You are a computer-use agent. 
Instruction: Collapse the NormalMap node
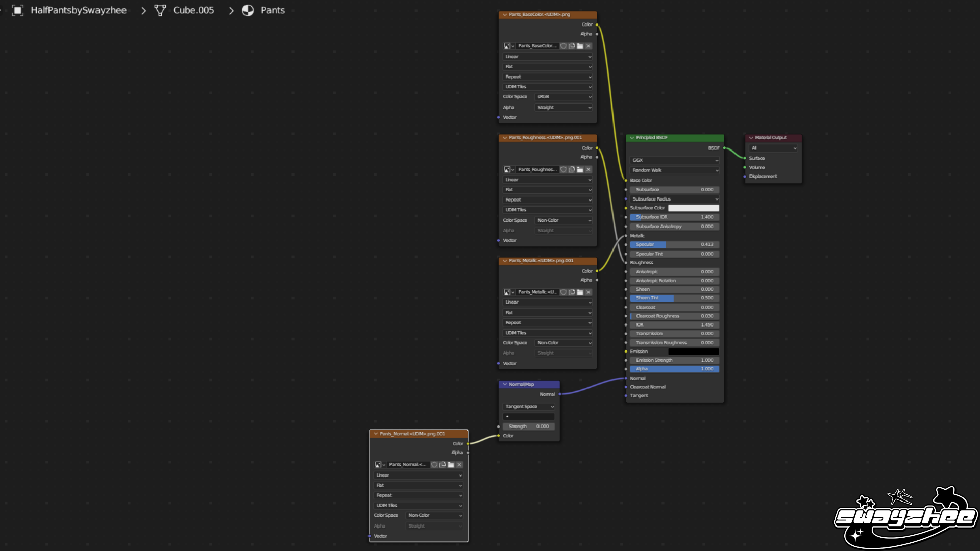coord(505,384)
